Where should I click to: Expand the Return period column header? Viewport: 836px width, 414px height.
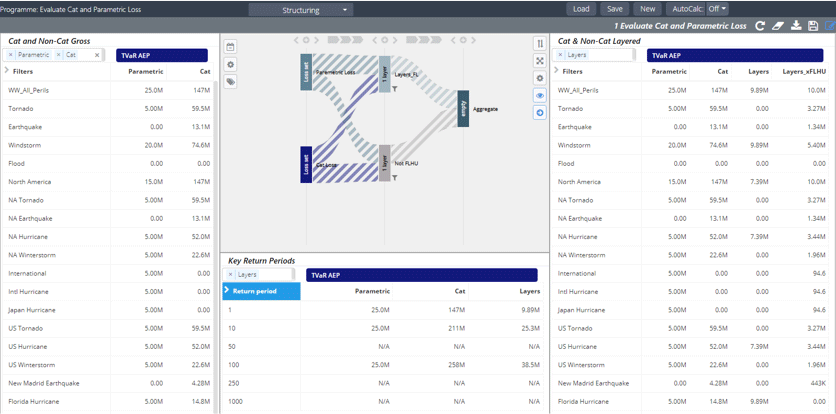click(227, 291)
